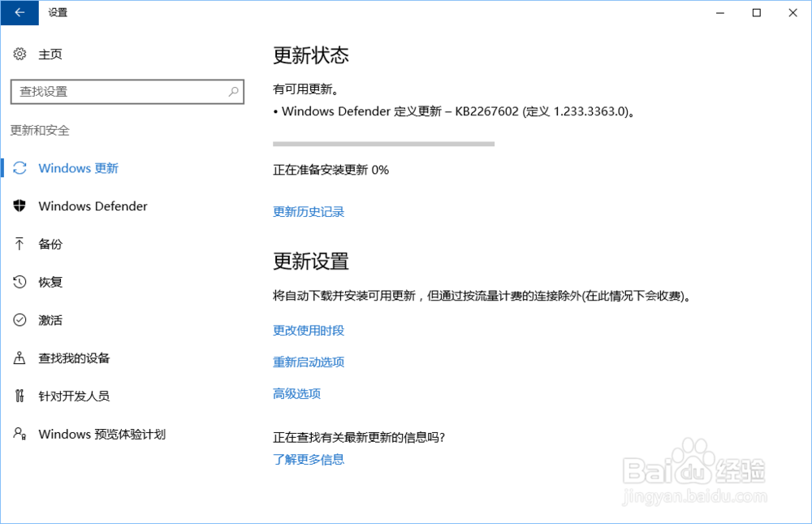
Task: Click the 更新状态 heading
Action: 311,55
